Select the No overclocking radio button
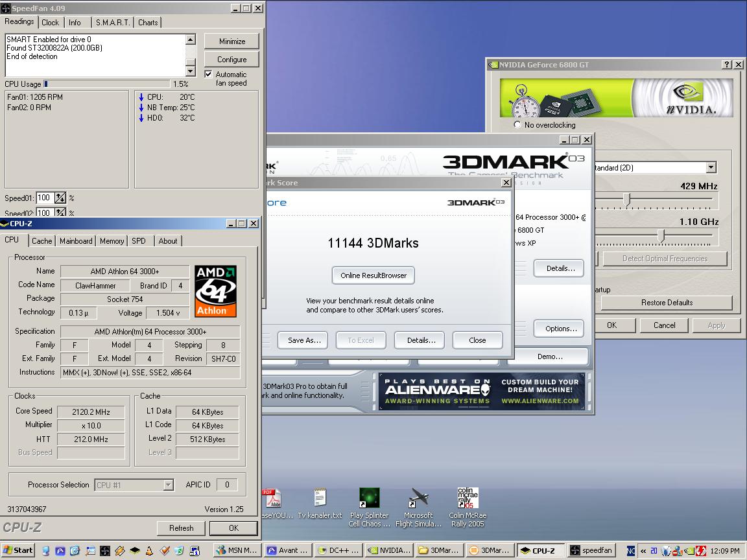The image size is (747, 560). click(x=517, y=124)
